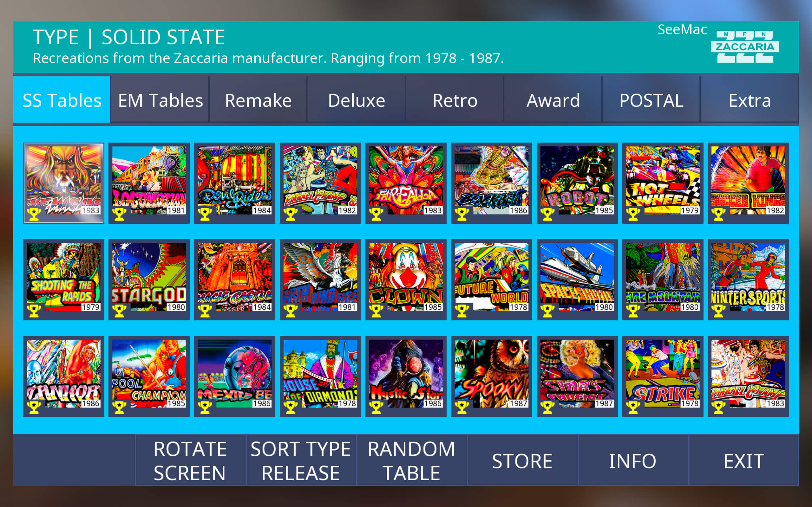Open the Devil Riders 1984 table
812x507 pixels.
point(234,183)
